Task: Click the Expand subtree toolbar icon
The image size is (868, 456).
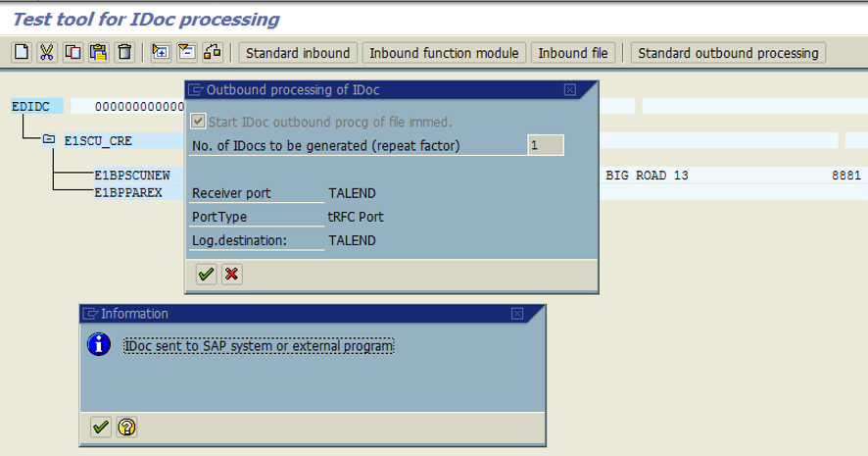Action: pos(161,53)
